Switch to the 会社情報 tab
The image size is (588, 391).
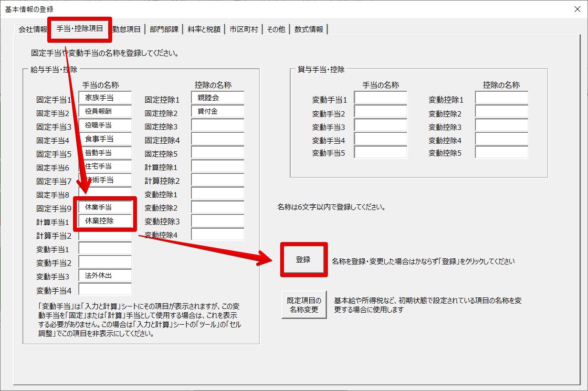click(32, 30)
